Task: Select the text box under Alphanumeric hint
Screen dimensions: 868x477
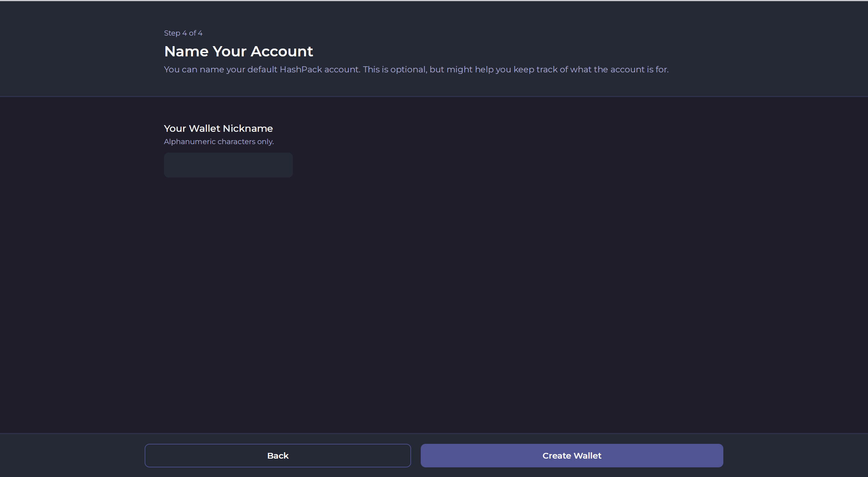Action: coord(228,165)
